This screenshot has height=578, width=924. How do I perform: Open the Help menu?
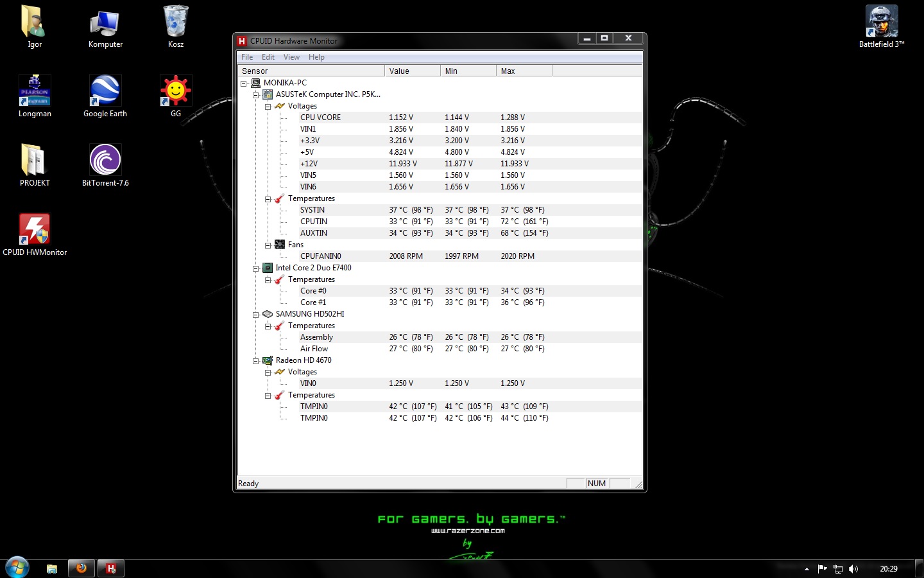pos(316,57)
